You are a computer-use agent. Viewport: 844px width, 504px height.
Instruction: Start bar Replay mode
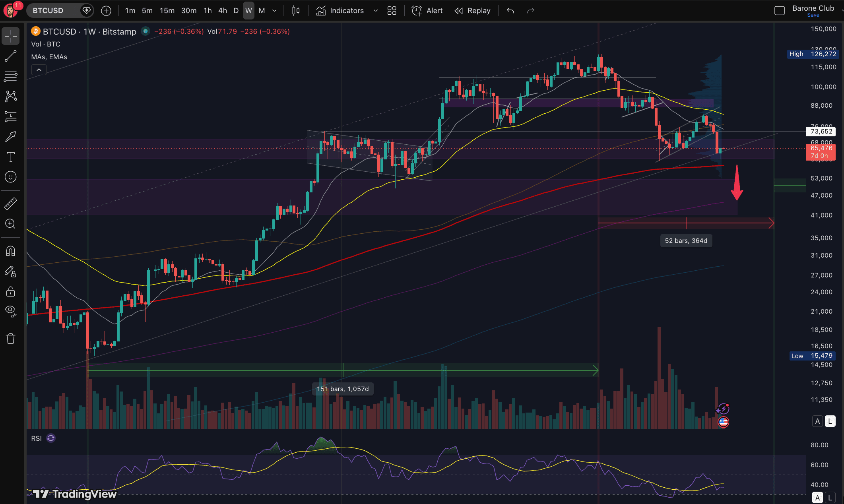point(473,11)
